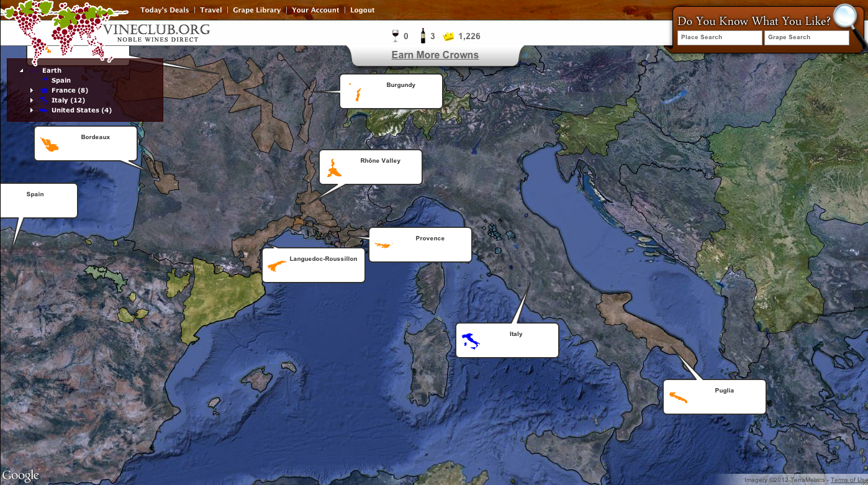Expand the Italy (12) tree node

(32, 101)
